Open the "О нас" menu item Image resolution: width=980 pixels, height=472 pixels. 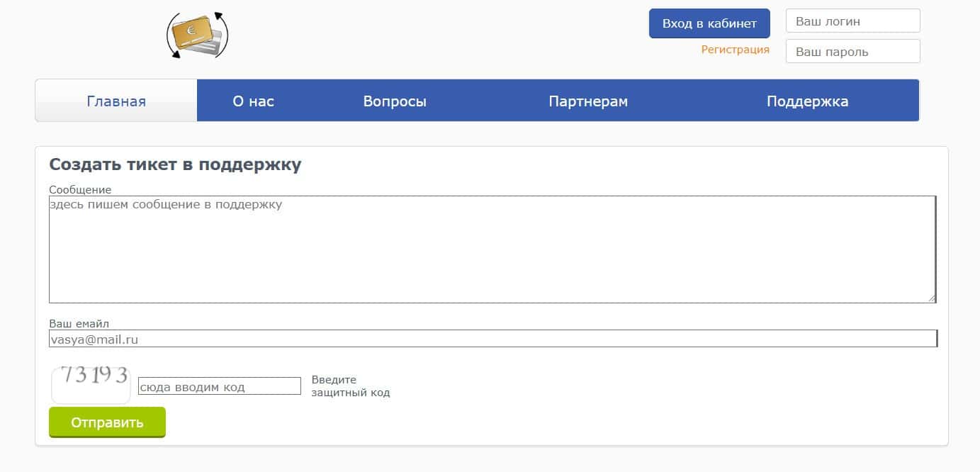[x=253, y=101]
